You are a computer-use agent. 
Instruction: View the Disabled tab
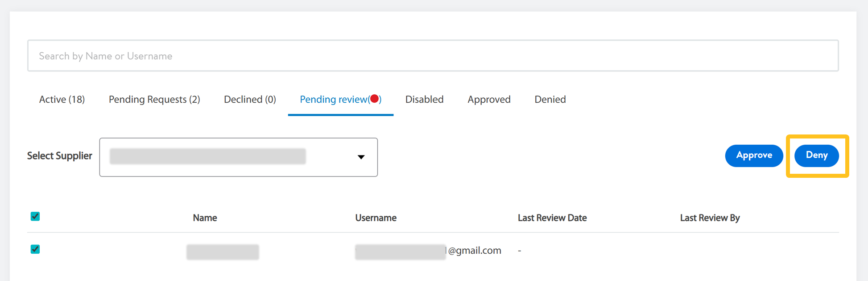pyautogui.click(x=424, y=99)
